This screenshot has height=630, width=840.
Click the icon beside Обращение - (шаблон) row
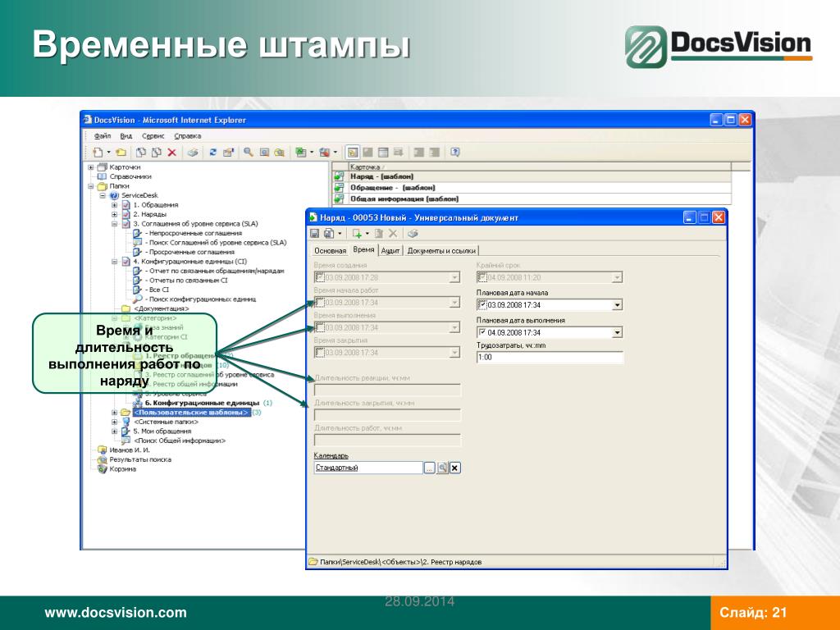tap(339, 188)
